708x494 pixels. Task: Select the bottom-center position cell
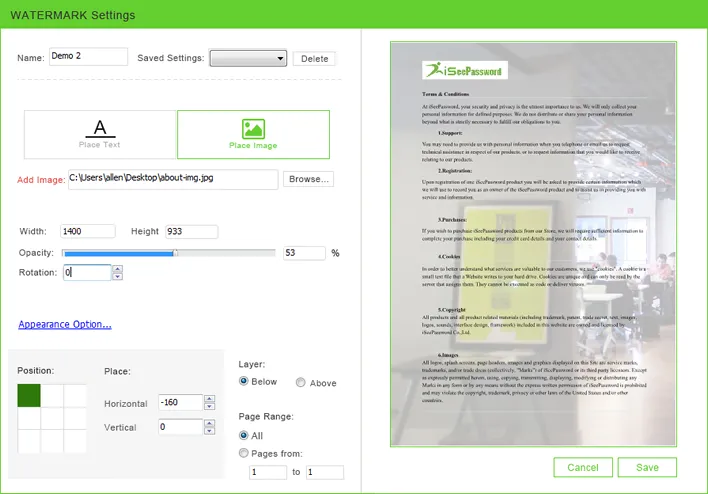pos(52,441)
